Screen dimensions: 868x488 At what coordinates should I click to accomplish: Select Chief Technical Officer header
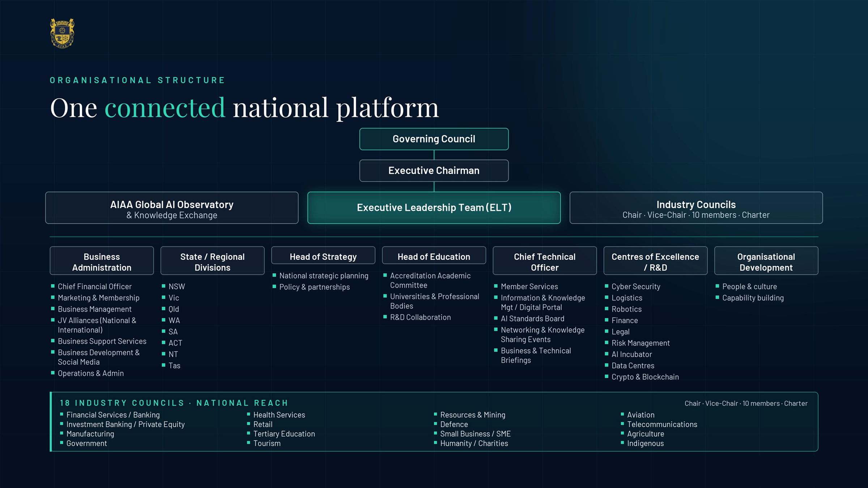[x=545, y=261]
